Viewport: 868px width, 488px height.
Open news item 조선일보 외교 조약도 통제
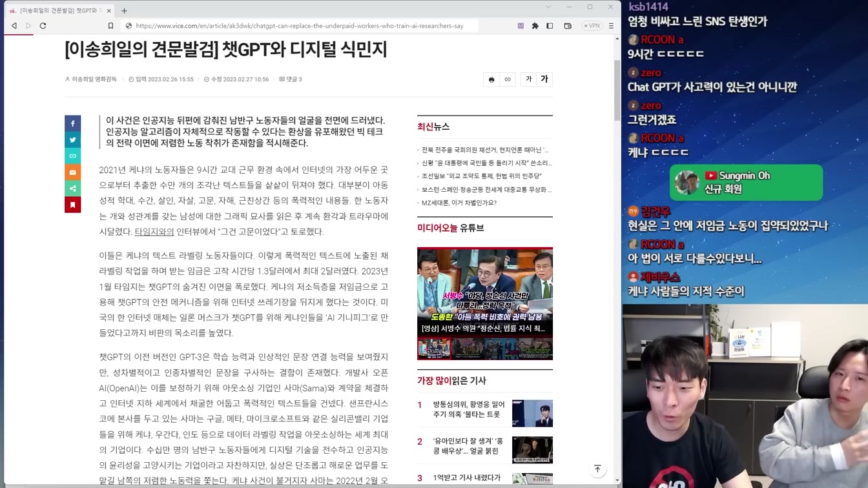click(481, 176)
